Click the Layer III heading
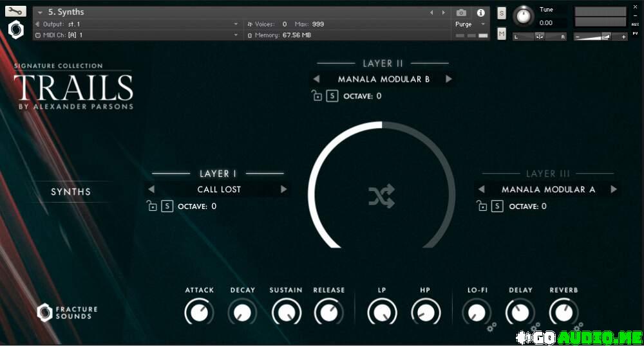Image resolution: width=644 pixels, height=346 pixels. point(548,174)
